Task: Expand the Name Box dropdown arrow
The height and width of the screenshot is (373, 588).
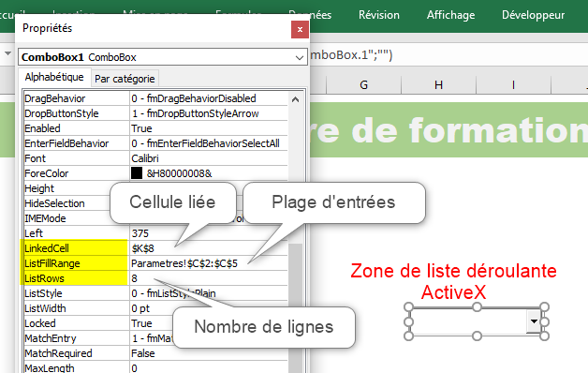Action: point(7,53)
